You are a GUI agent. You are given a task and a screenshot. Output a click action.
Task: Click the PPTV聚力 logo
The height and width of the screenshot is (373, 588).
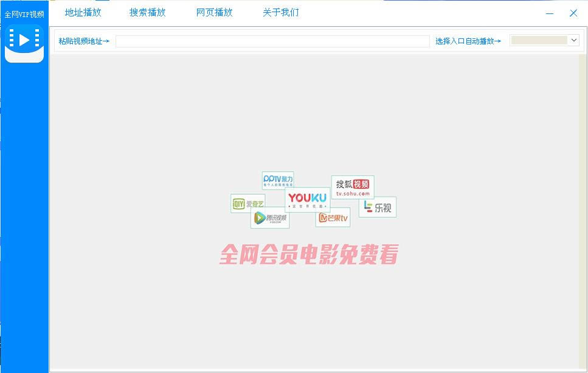pyautogui.click(x=278, y=180)
